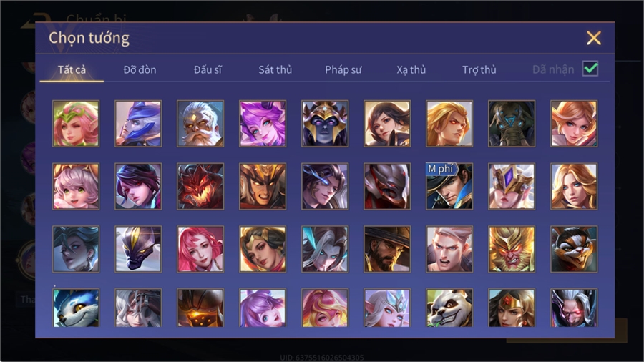Open the Sát thủ tab
This screenshot has height=362, width=644.
point(275,70)
